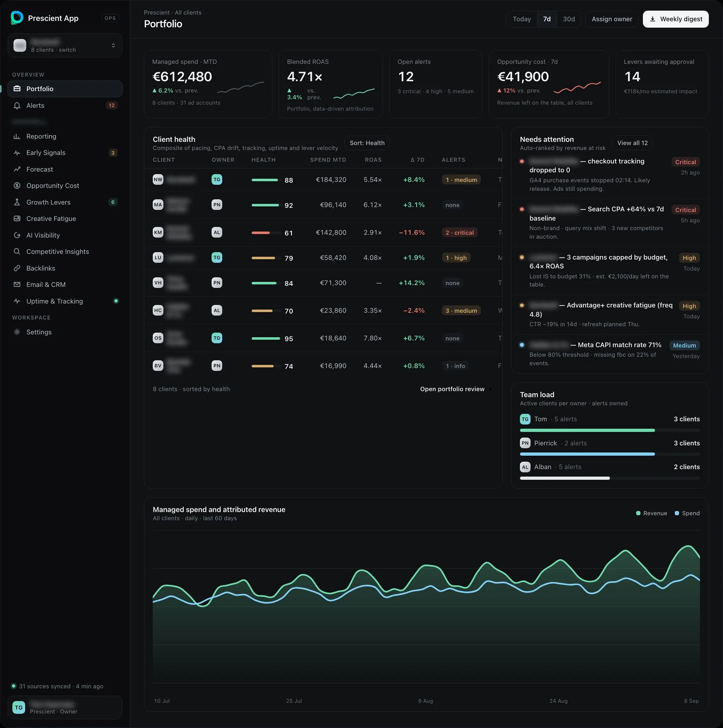The width and height of the screenshot is (723, 728).
Task: Open Forecast menu item
Action: (65, 169)
